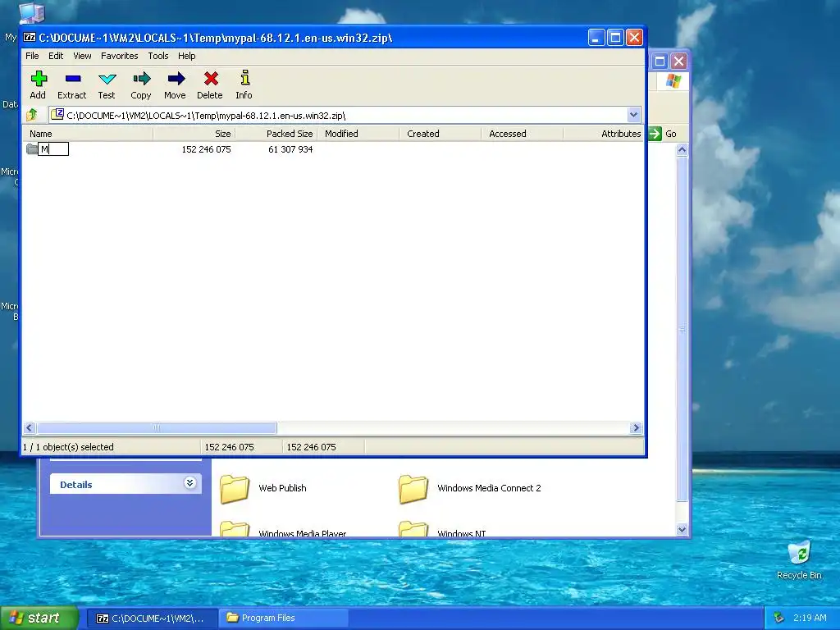The image size is (840, 630).
Task: Click the Windows flag logo in Explorer window
Action: 673,81
